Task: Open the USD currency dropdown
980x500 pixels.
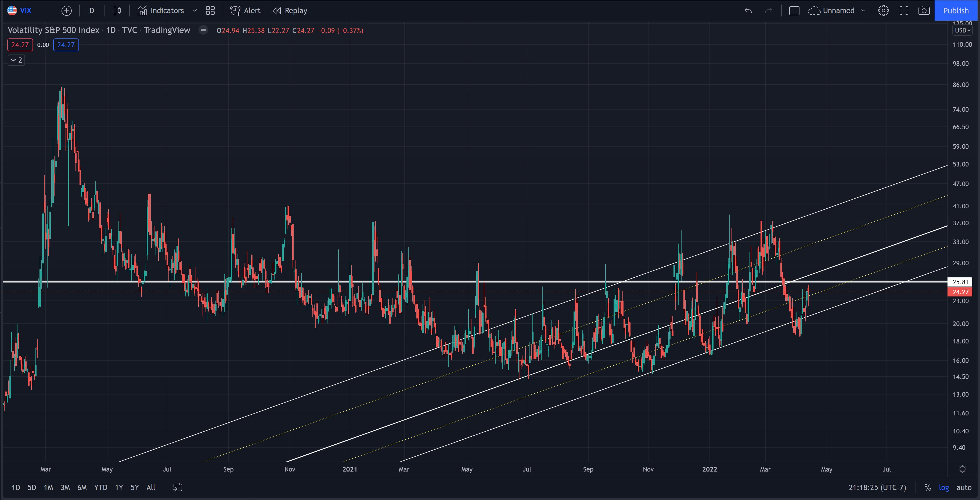Action: [963, 30]
